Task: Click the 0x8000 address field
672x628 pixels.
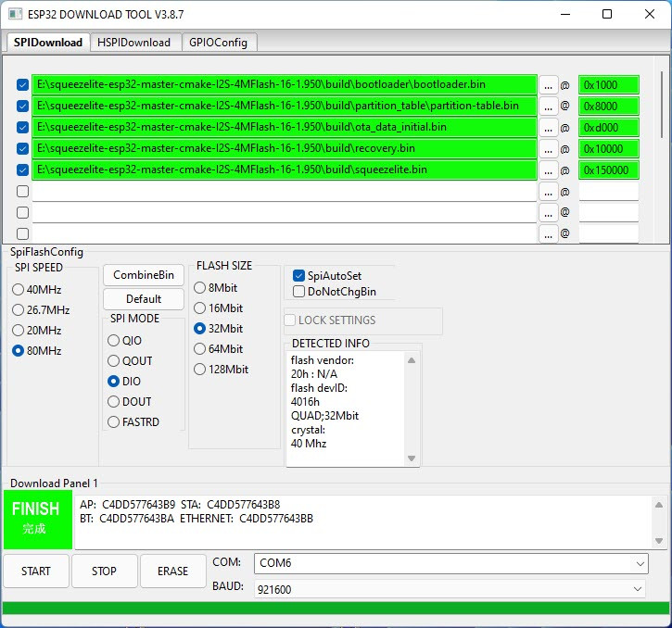Action: point(609,107)
